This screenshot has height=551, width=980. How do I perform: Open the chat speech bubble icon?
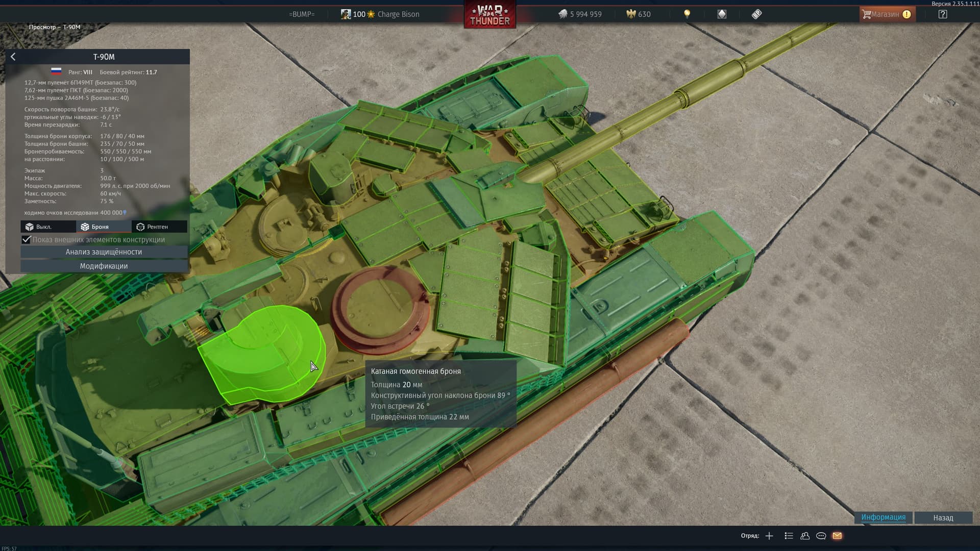[821, 536]
